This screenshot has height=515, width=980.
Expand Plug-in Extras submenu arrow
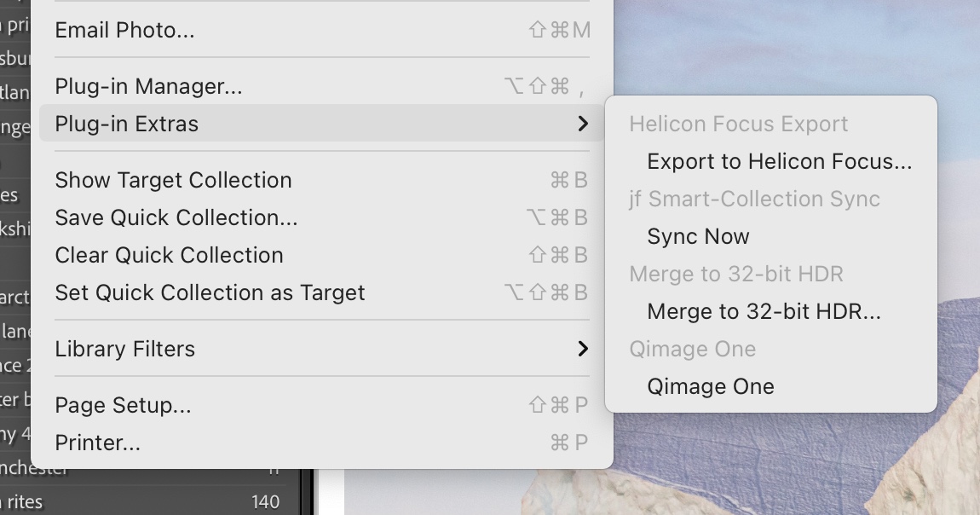(583, 124)
